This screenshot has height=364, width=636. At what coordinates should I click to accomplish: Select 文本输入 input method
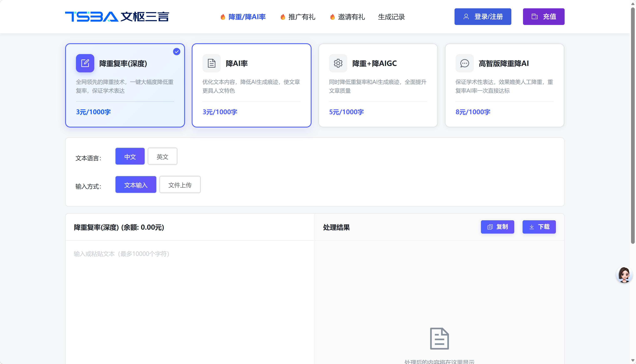point(136,185)
